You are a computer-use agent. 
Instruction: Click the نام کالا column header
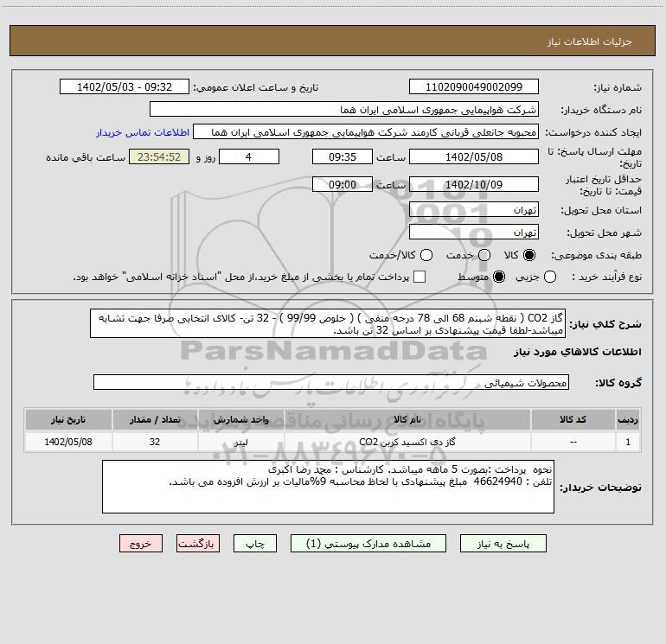click(x=407, y=419)
